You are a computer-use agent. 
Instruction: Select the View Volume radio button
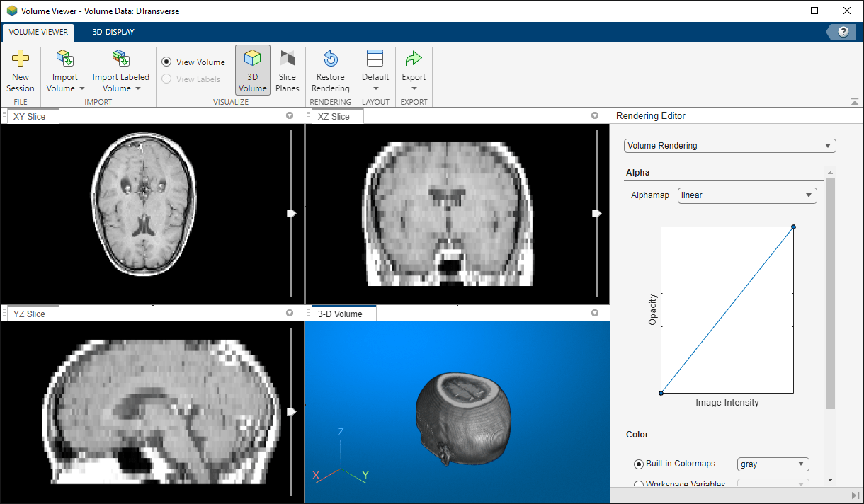coord(166,62)
